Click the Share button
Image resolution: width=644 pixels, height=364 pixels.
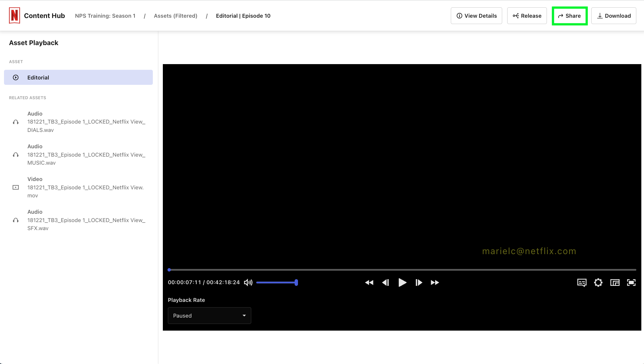(569, 15)
